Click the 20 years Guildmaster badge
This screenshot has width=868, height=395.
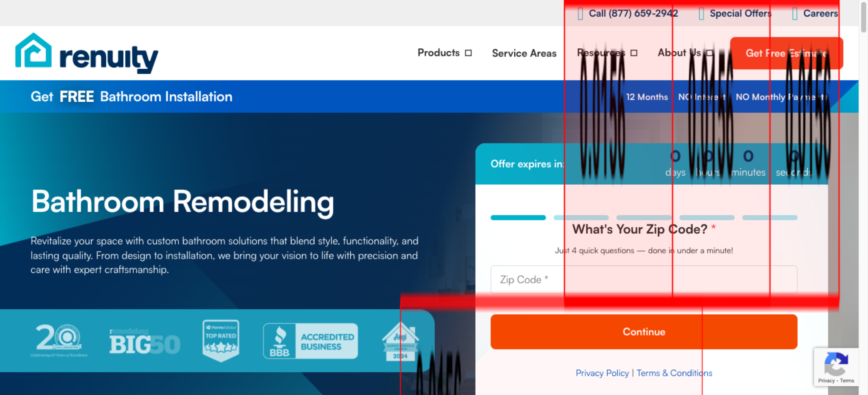pos(59,340)
